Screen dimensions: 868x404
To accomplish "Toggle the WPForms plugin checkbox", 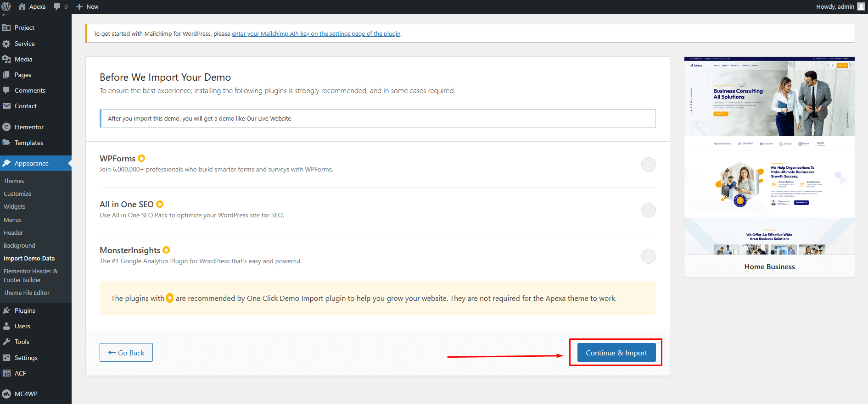I will point(648,165).
